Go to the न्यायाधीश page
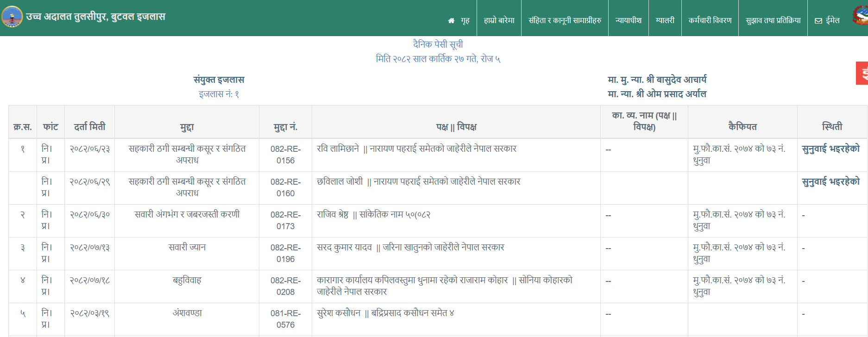The width and height of the screenshot is (868, 337). [x=628, y=20]
